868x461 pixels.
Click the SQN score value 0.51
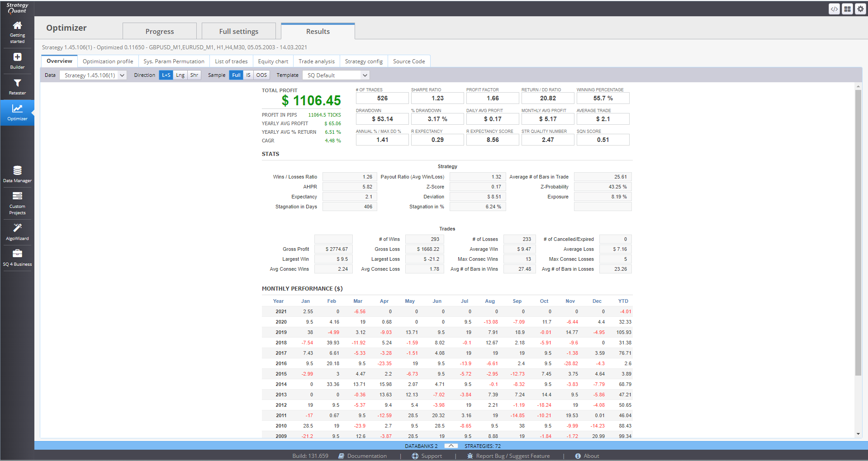[x=603, y=140]
